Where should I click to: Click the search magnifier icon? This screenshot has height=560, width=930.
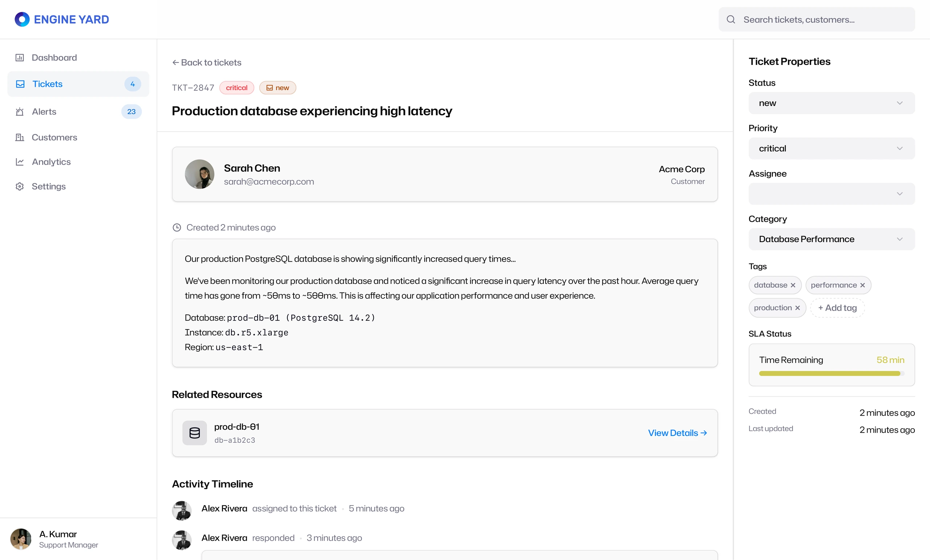[731, 19]
